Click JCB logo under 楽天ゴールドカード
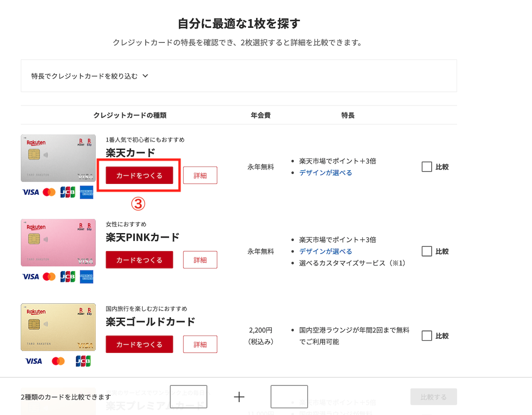This screenshot has width=532, height=415. click(83, 361)
